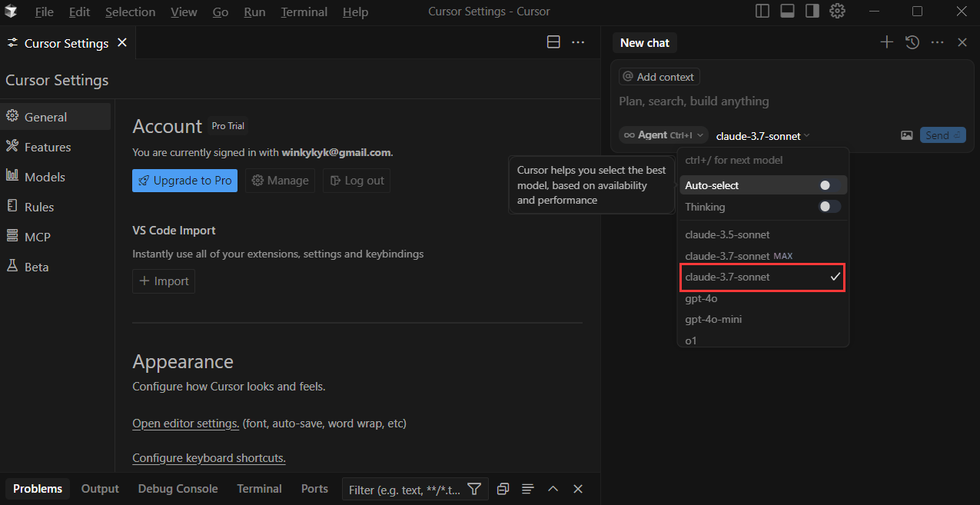The width and height of the screenshot is (980, 505).
Task: Select Beta settings section
Action: point(55,267)
